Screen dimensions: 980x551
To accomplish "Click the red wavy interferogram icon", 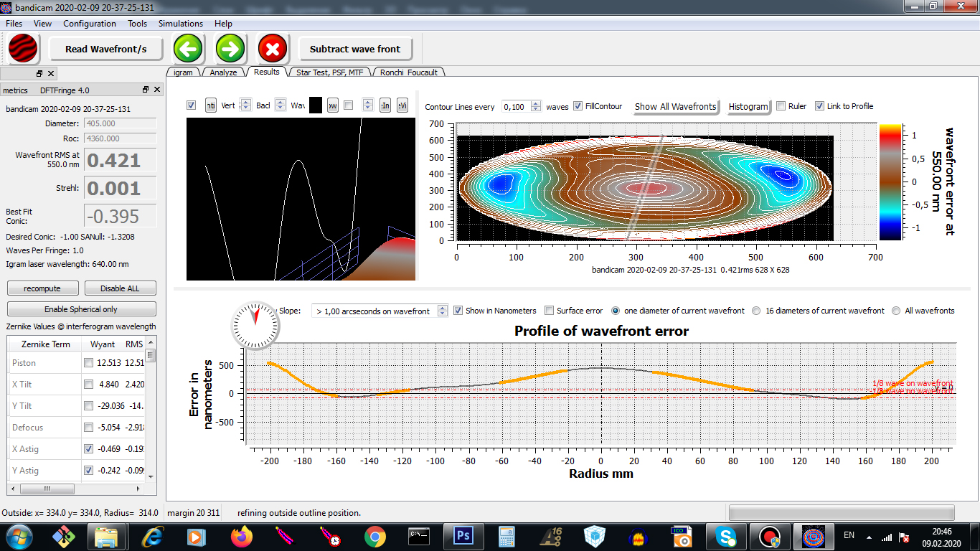I will tap(23, 50).
